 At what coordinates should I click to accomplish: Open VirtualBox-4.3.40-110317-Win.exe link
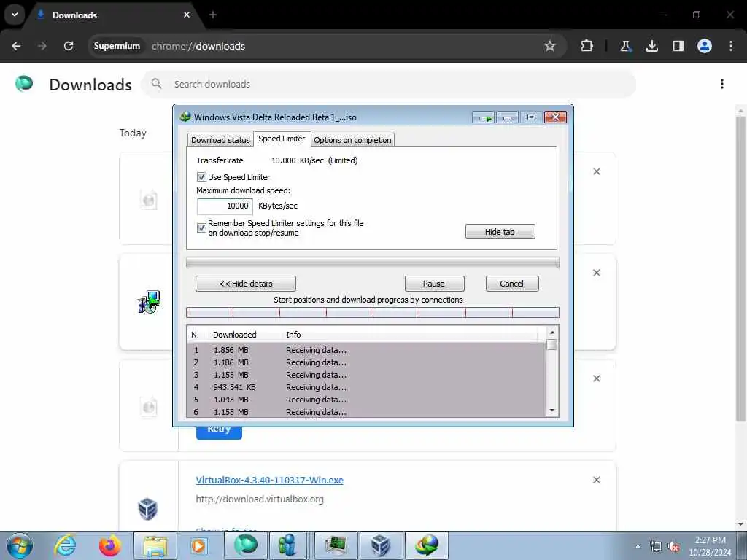(x=269, y=480)
